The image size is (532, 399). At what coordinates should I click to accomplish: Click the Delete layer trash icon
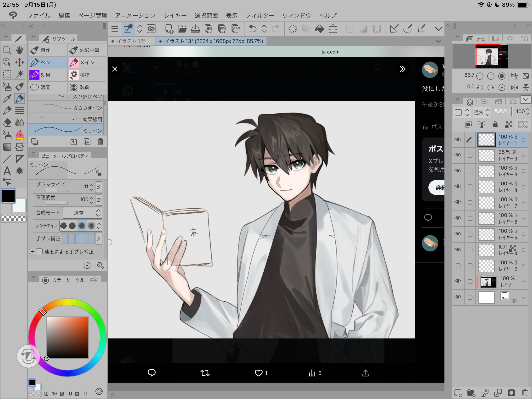[525, 393]
